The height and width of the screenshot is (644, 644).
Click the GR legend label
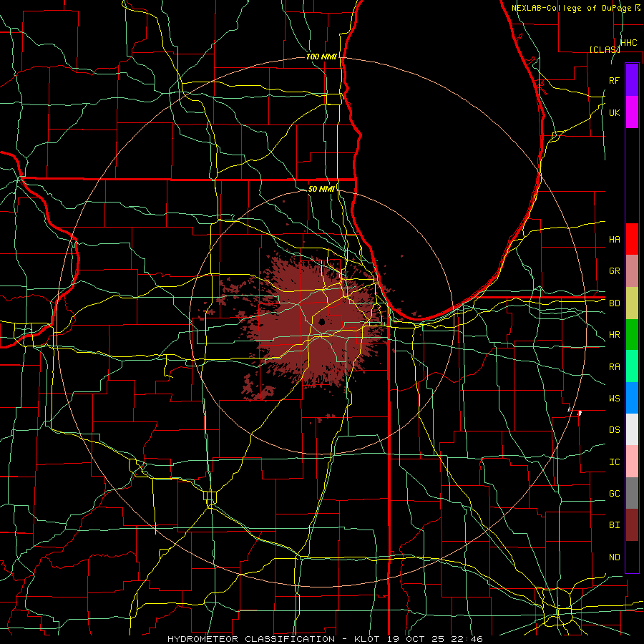click(614, 271)
